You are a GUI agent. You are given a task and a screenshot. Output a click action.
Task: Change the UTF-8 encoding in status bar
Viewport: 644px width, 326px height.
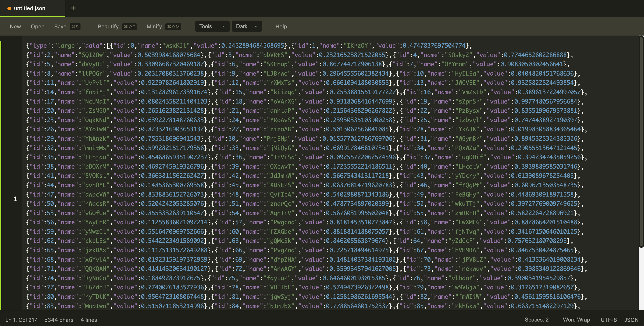(x=608, y=320)
